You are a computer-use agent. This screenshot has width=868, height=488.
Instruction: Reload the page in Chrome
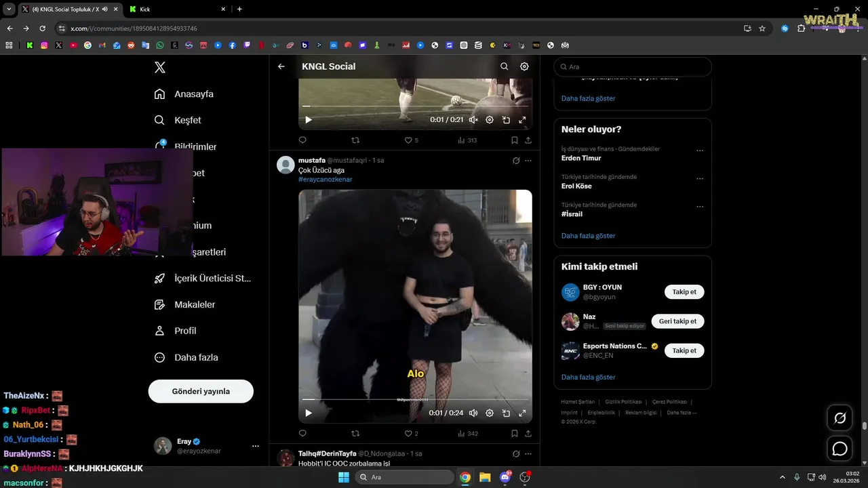(42, 28)
